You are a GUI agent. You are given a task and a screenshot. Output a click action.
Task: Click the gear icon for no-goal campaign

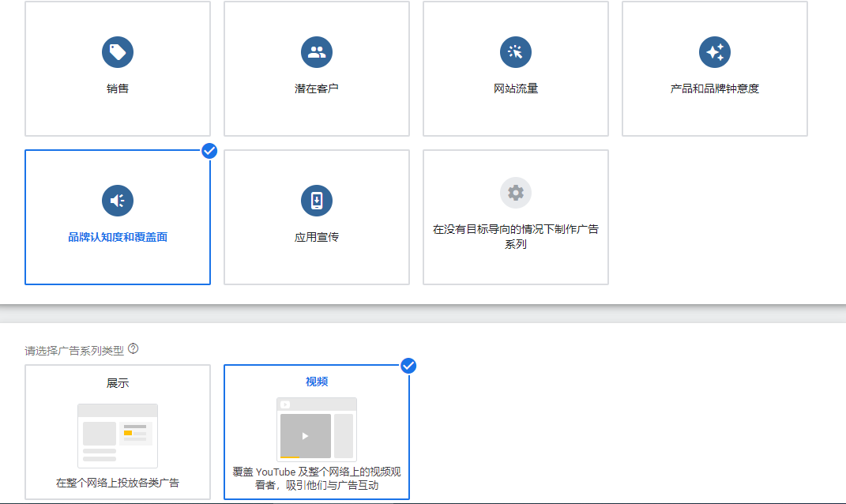pos(516,193)
